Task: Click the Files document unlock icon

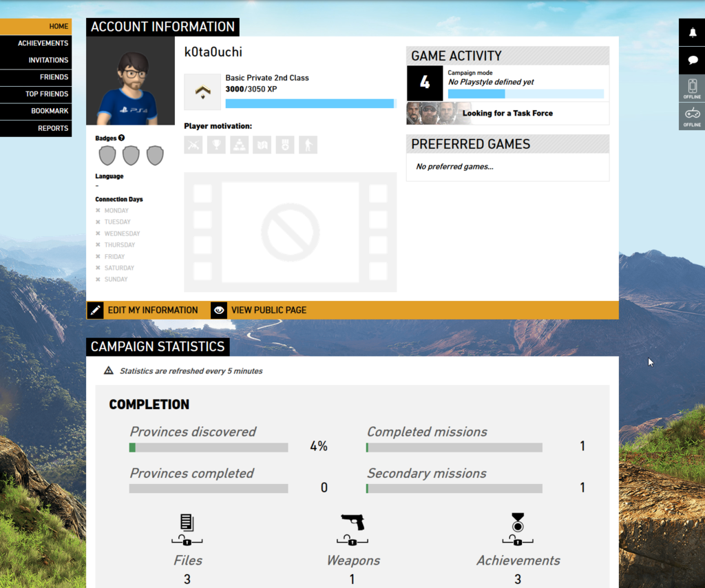Action: pos(187,529)
